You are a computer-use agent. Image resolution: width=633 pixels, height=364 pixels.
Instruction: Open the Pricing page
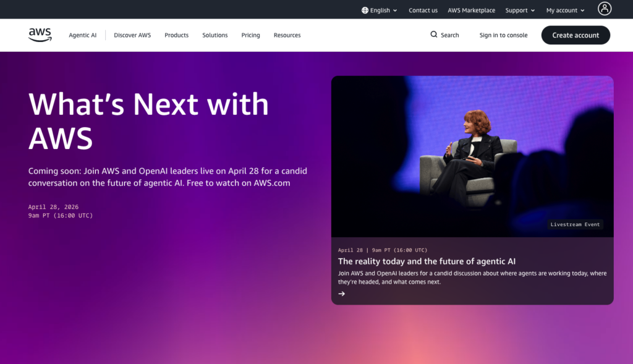[251, 35]
